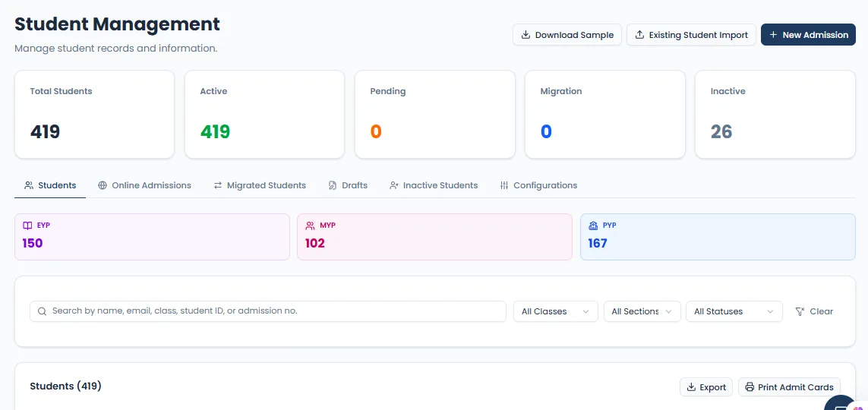Click the 150 EYP count
Image resolution: width=868 pixels, height=410 pixels.
click(x=33, y=243)
